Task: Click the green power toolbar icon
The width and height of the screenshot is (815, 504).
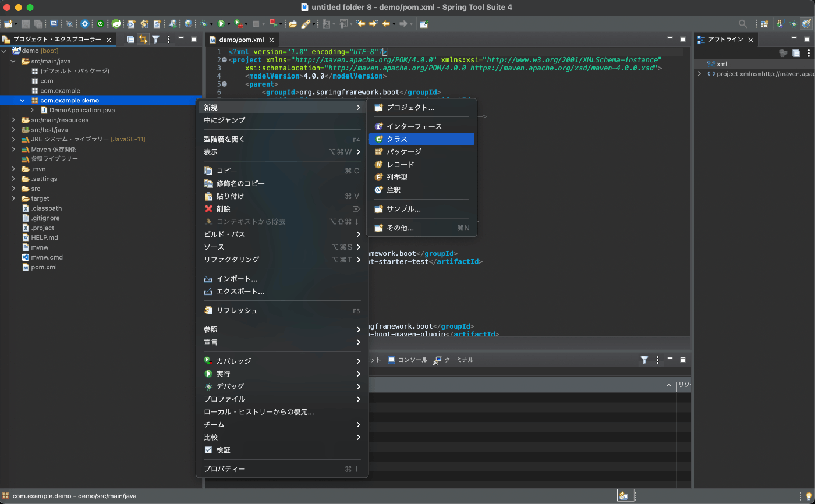Action: pyautogui.click(x=100, y=24)
